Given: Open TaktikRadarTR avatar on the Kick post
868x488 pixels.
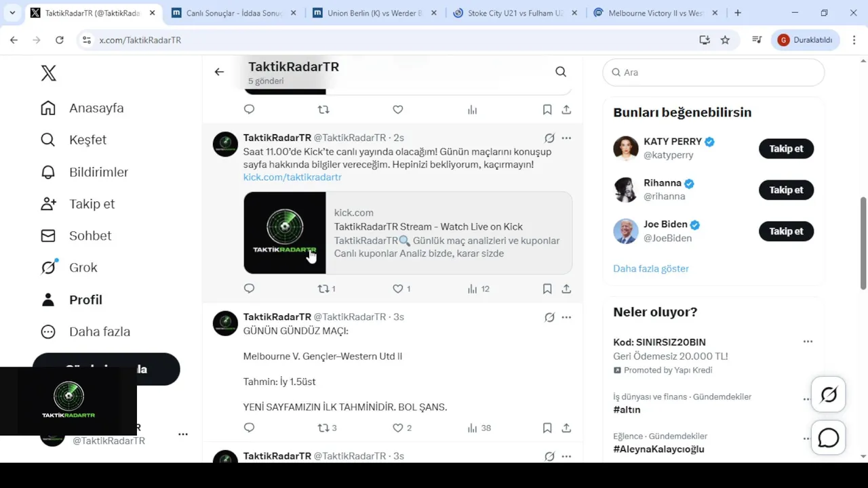Looking at the screenshot, I should coord(225,144).
